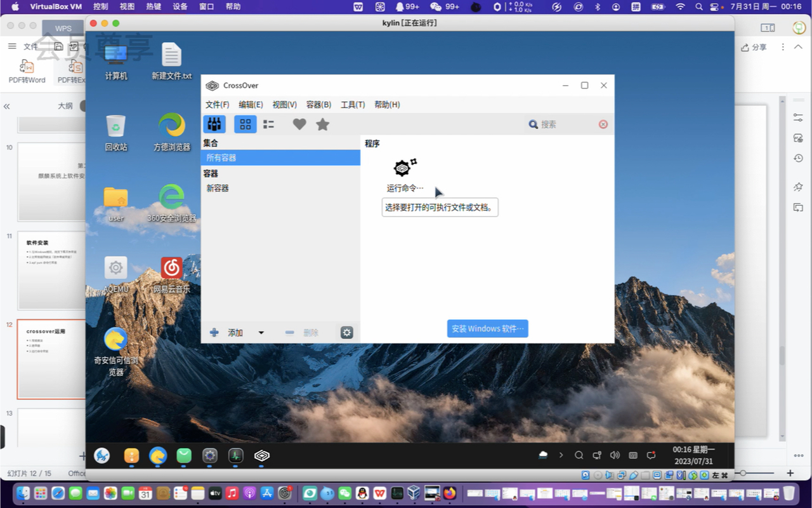The image size is (812, 508).
Task: Open Finder in the macOS Dock
Action: (x=23, y=493)
